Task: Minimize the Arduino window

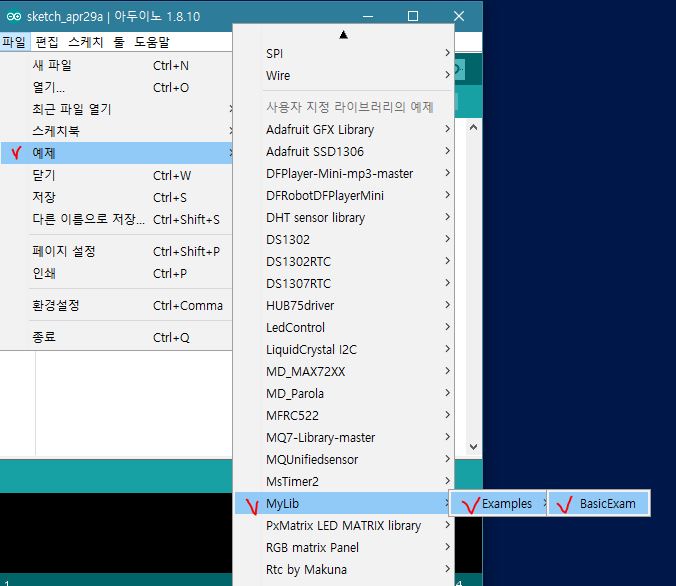Action: pos(368,16)
